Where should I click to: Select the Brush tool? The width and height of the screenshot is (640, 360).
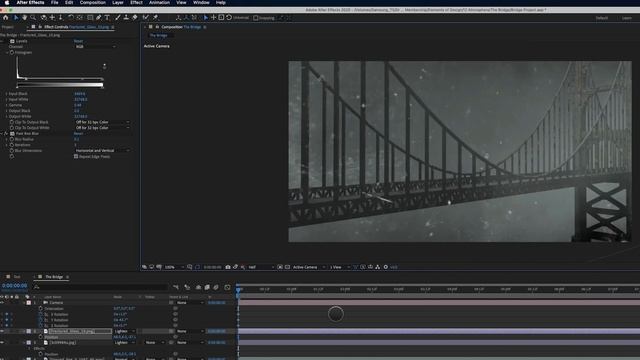tap(118, 18)
